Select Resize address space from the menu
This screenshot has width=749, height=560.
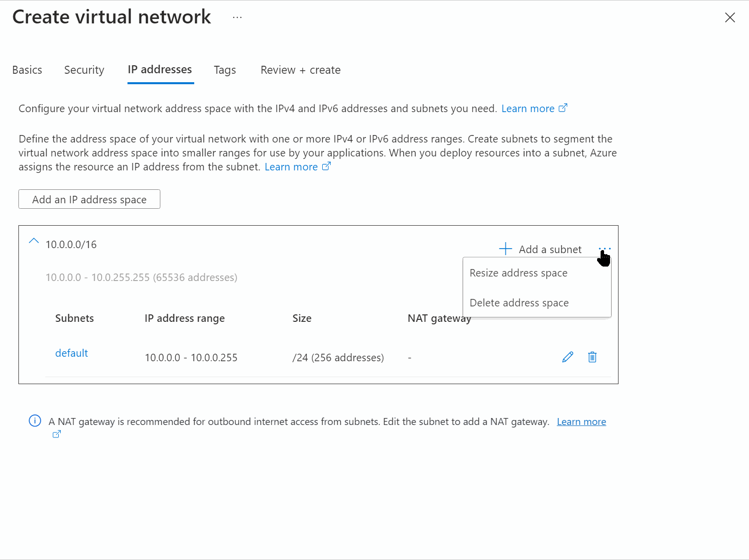(518, 273)
